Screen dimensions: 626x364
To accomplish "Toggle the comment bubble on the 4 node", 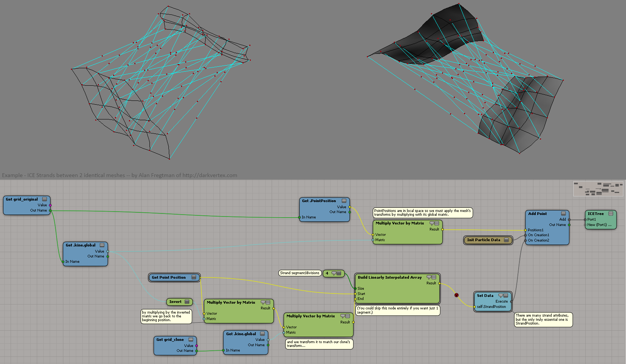I will tap(334, 273).
